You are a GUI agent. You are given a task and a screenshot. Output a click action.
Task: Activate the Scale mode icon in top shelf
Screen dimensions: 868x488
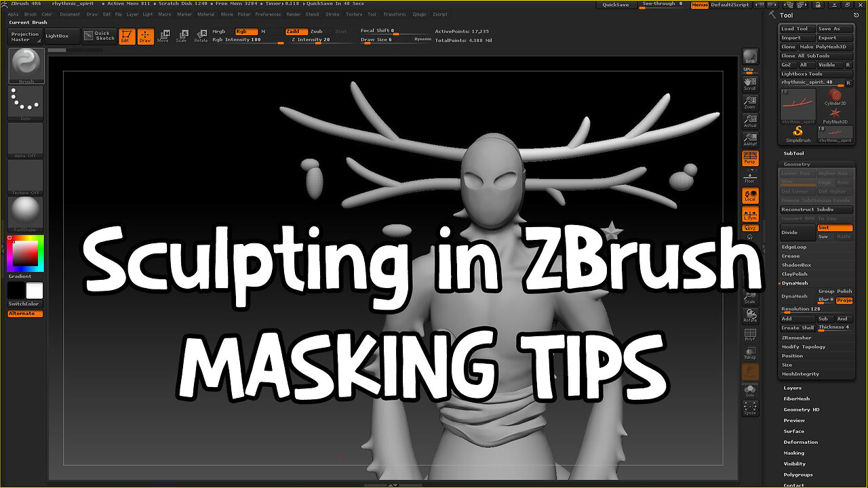pos(182,37)
